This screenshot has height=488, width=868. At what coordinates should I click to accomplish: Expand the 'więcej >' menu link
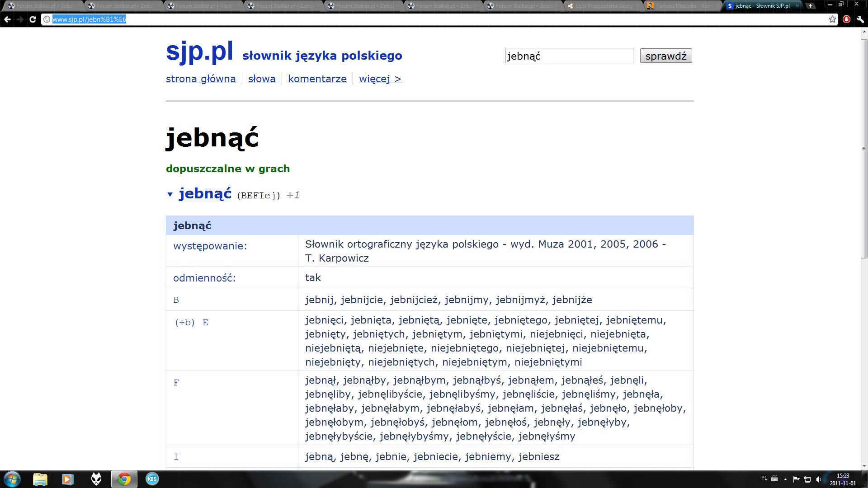pyautogui.click(x=380, y=79)
